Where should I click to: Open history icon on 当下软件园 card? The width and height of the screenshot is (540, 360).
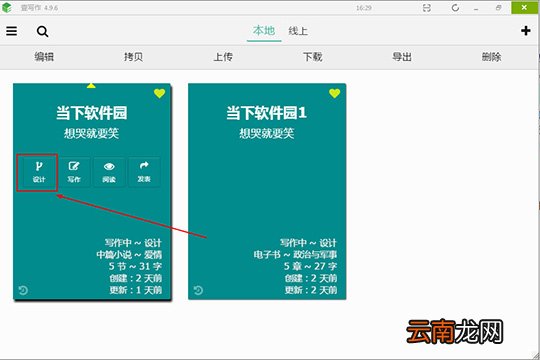(x=23, y=290)
